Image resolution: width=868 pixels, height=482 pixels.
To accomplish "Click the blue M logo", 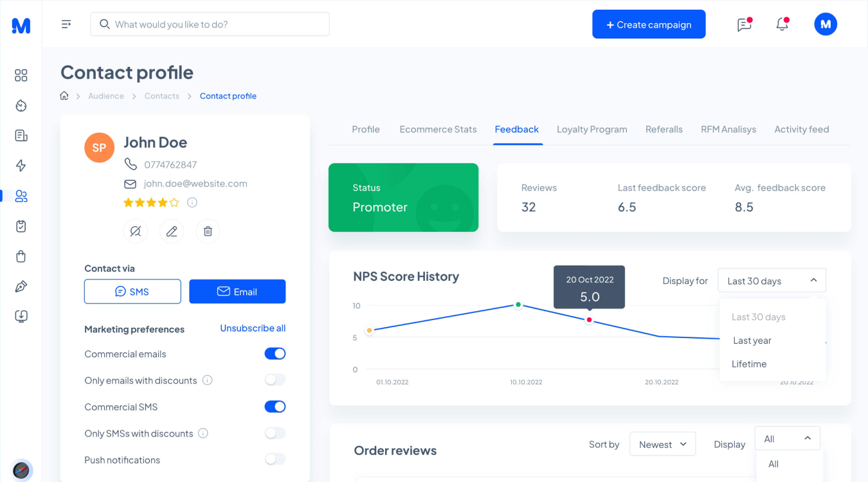I will 21,25.
